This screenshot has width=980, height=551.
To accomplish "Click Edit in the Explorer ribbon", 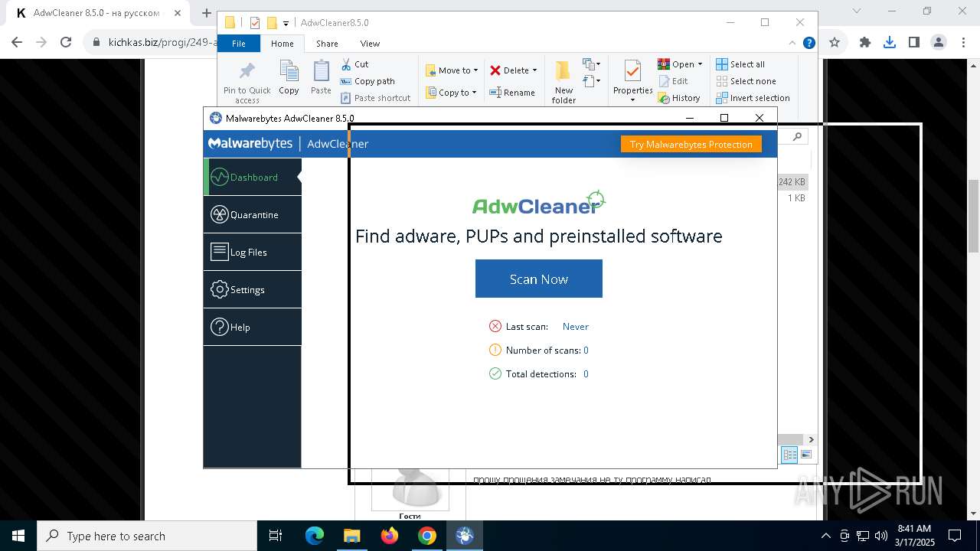I will 673,81.
